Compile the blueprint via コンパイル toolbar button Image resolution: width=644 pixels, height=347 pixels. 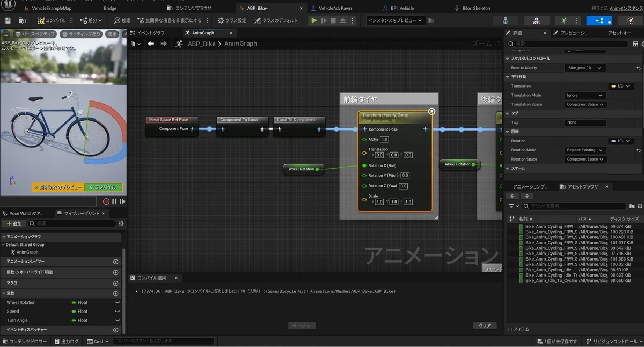(x=52, y=20)
